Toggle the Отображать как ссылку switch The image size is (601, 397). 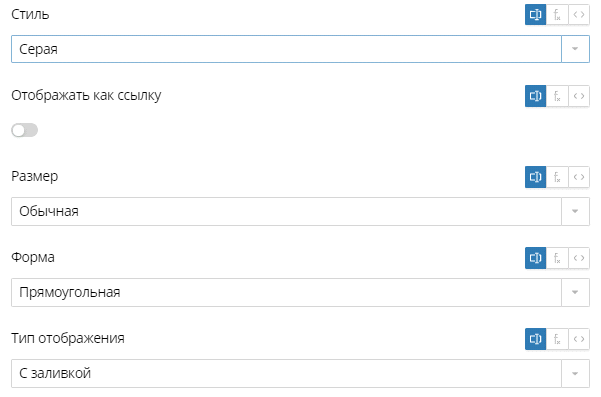25,130
